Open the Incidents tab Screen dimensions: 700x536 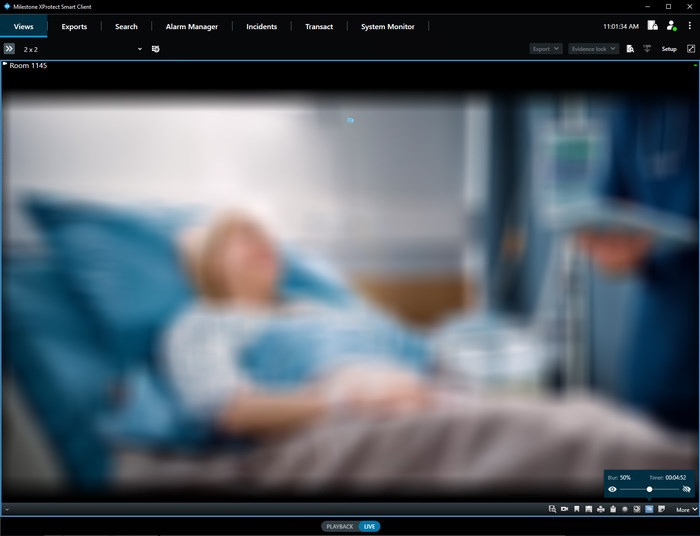tap(262, 26)
